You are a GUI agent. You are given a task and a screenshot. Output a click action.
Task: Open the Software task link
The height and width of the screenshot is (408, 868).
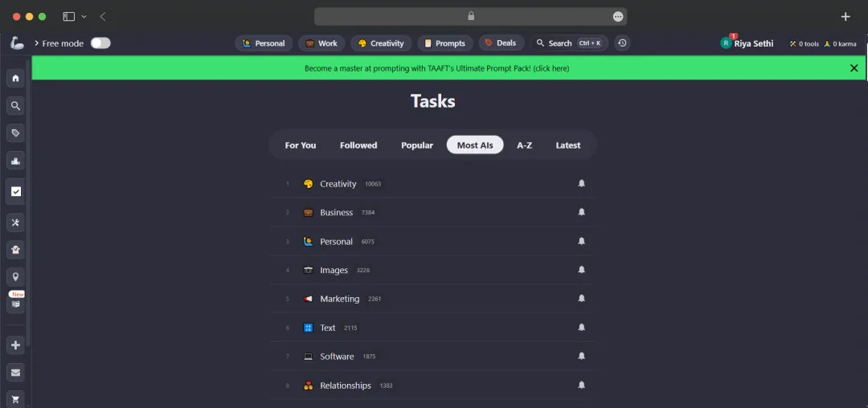click(337, 357)
